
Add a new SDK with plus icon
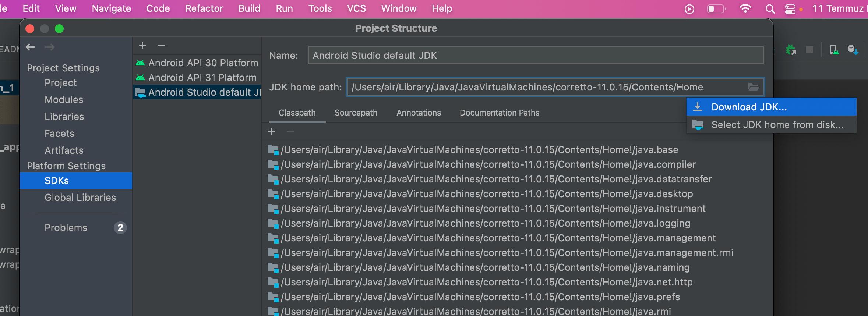[142, 46]
